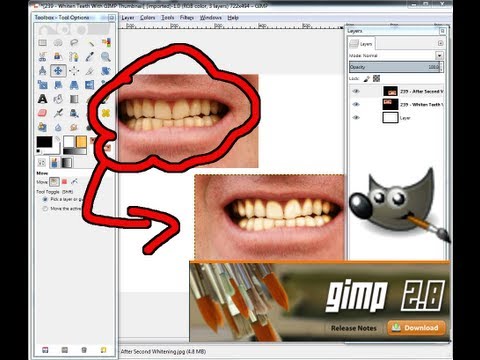The width and height of the screenshot is (480, 360).
Task: Select the Blur/Sharpen droplet tool
Action: click(58, 127)
